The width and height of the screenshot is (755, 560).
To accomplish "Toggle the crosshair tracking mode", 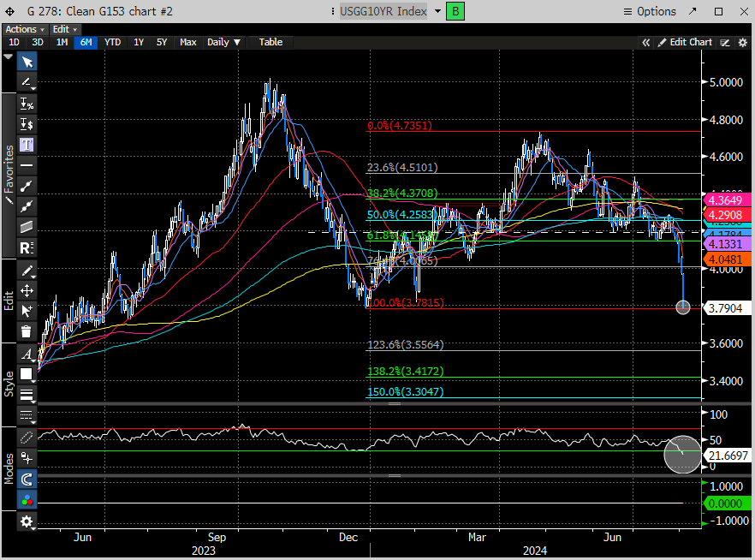I will pyautogui.click(x=27, y=458).
